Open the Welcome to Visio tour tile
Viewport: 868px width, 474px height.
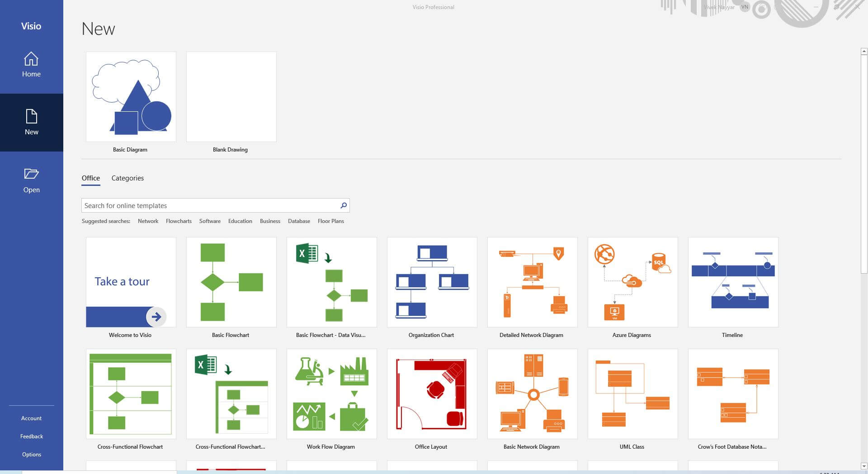click(x=131, y=282)
